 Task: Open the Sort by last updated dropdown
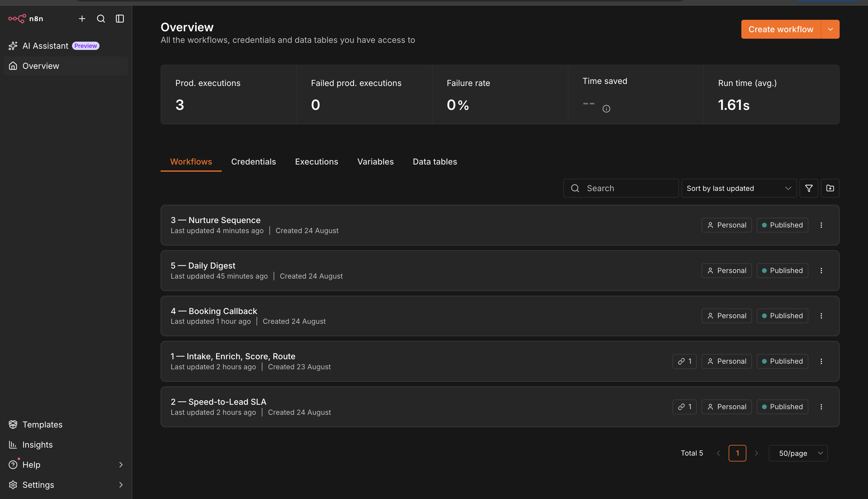pos(739,188)
